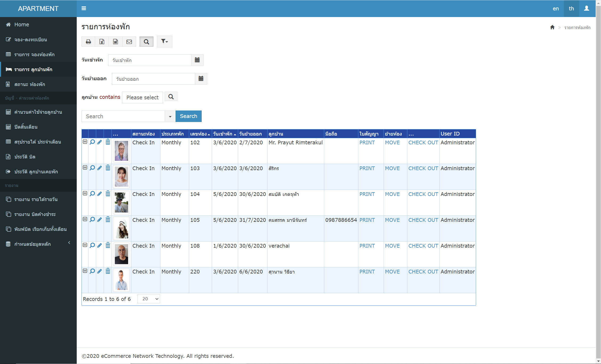
Task: Expand details for room 103 row
Action: pyautogui.click(x=85, y=168)
